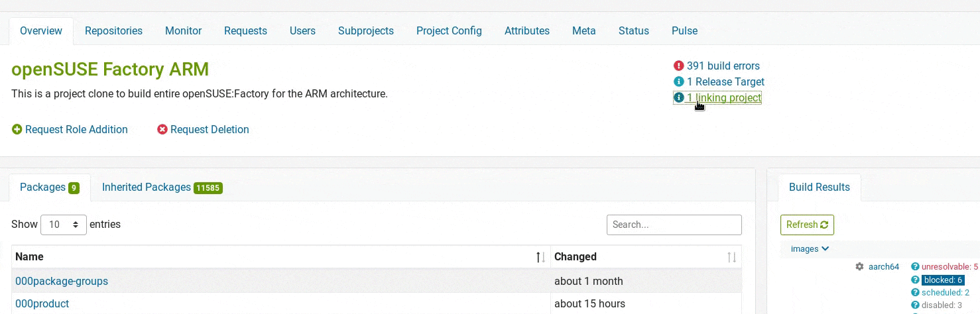
Task: Sort the table by Changed column arrows
Action: (732, 257)
